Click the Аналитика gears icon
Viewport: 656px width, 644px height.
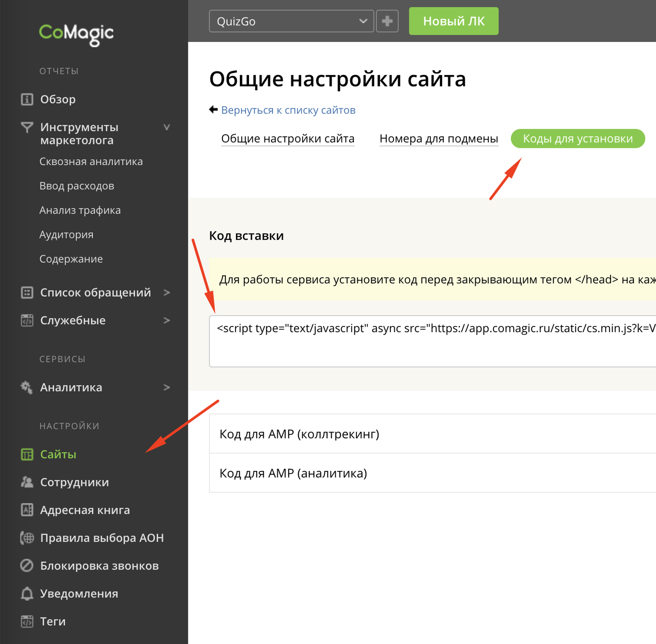[27, 387]
